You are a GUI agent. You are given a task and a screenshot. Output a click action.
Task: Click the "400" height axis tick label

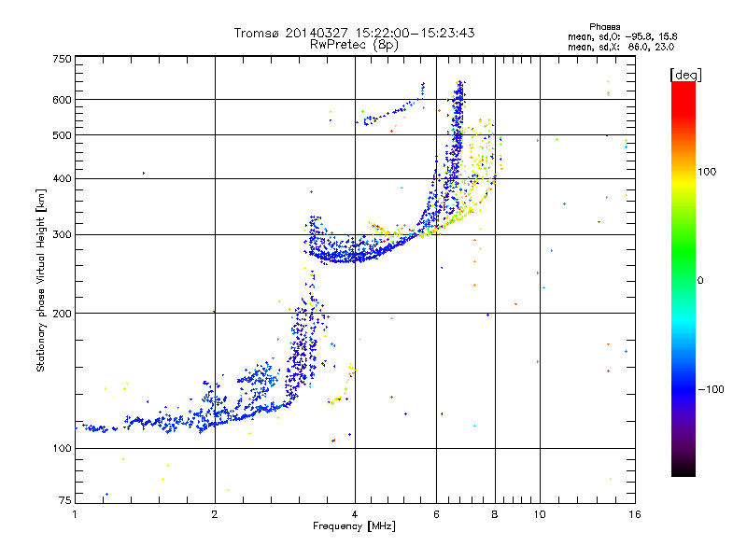pyautogui.click(x=63, y=178)
